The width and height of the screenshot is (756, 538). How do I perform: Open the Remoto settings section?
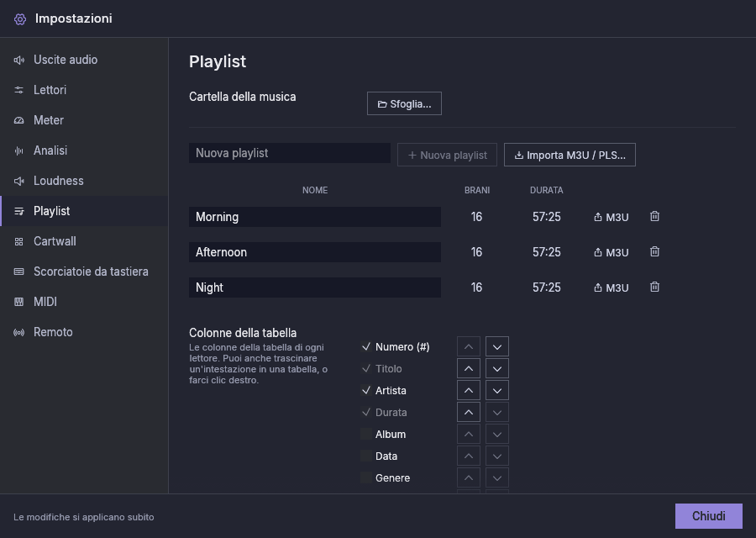[84, 332]
